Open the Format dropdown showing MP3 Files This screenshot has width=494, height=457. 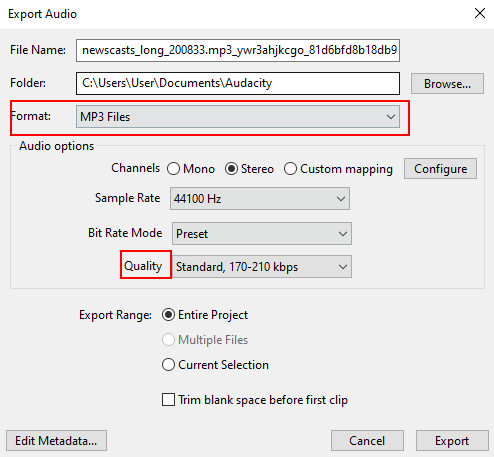(238, 117)
